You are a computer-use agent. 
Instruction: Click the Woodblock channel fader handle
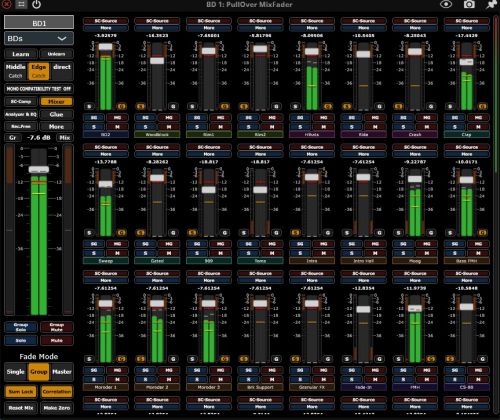157,61
